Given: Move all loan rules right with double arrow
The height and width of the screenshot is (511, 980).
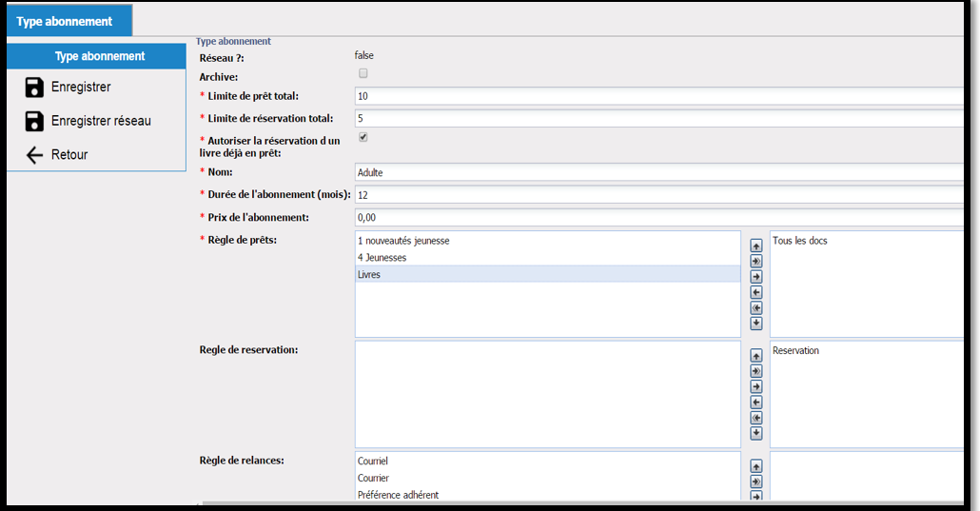Looking at the screenshot, I should click(756, 262).
